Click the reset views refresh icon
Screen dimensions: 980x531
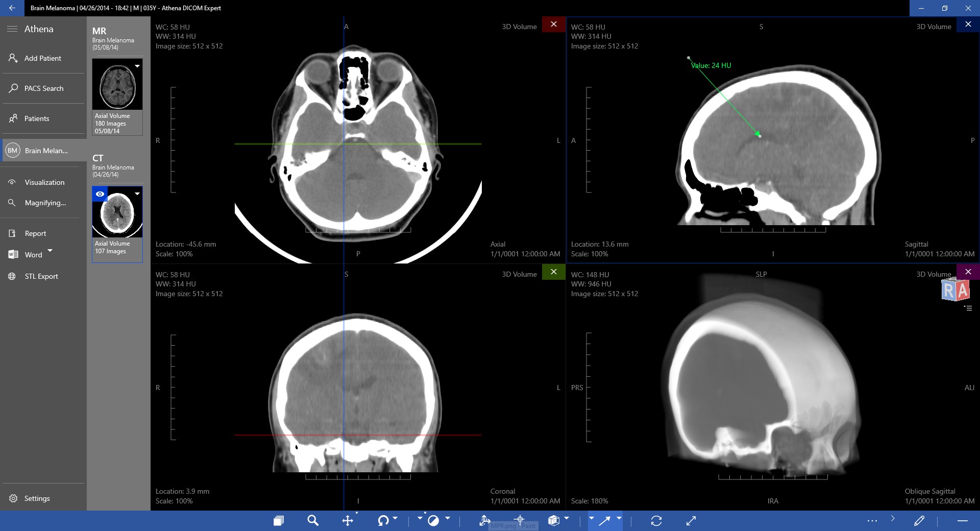point(656,521)
